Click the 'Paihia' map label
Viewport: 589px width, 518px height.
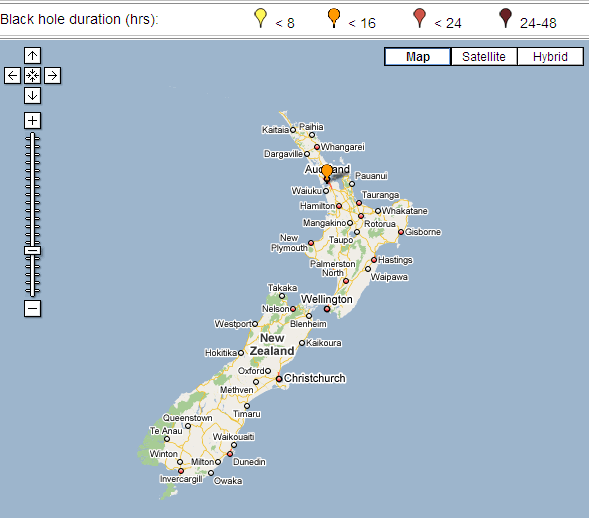coord(311,127)
